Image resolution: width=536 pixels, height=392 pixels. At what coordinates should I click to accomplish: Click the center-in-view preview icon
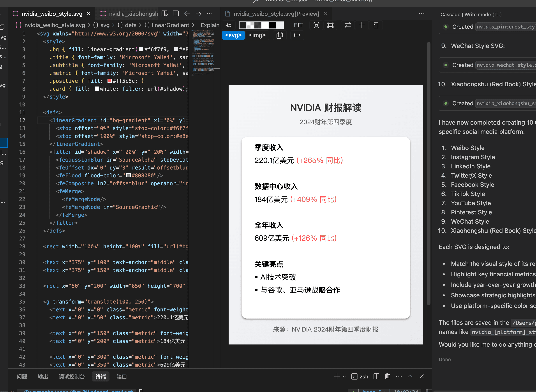pos(316,25)
